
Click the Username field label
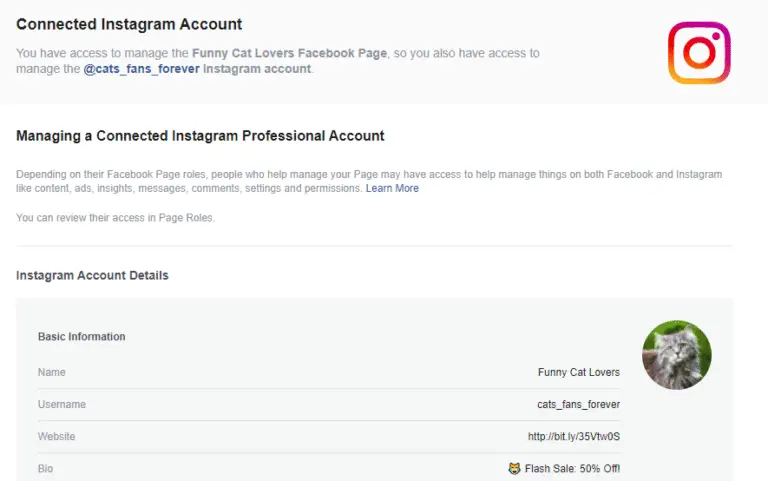click(x=62, y=405)
